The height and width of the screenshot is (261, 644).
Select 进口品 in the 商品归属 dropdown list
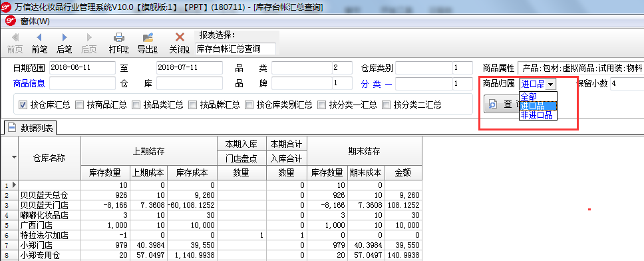point(538,106)
